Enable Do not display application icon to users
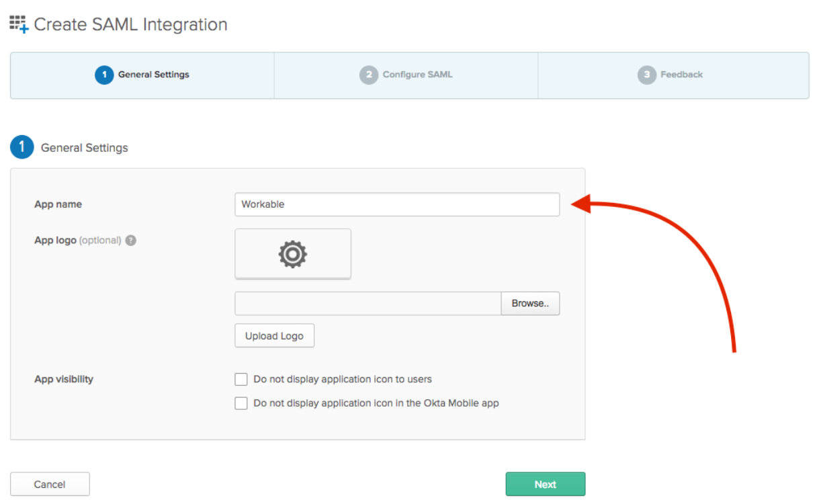The image size is (817, 504). [x=241, y=380]
